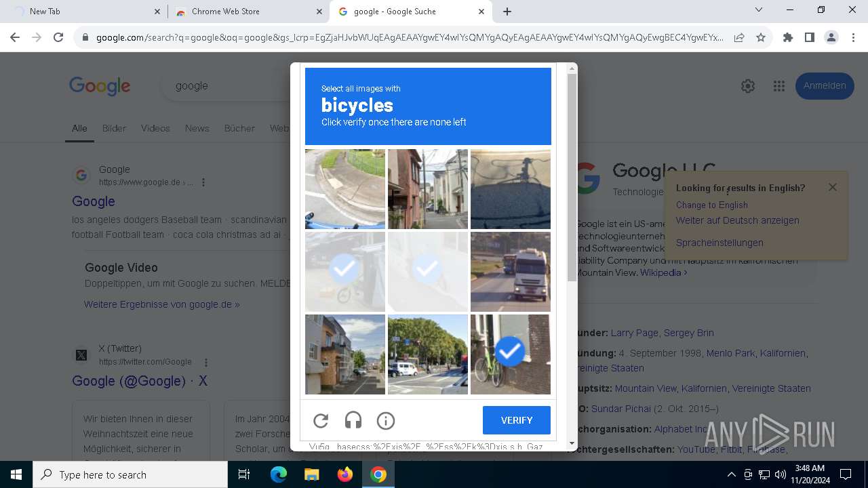Viewport: 868px width, 488px height.
Task: Click the captcha scrollbar down arrow
Action: click(572, 444)
